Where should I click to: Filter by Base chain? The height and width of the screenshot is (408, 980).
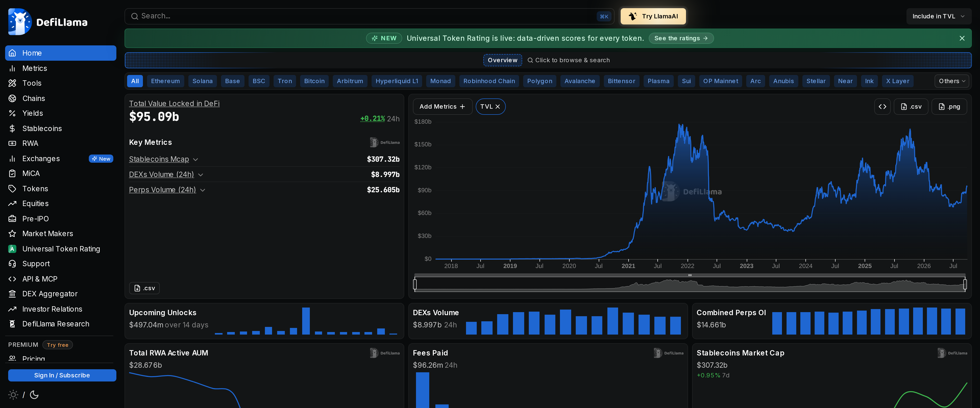(x=232, y=81)
